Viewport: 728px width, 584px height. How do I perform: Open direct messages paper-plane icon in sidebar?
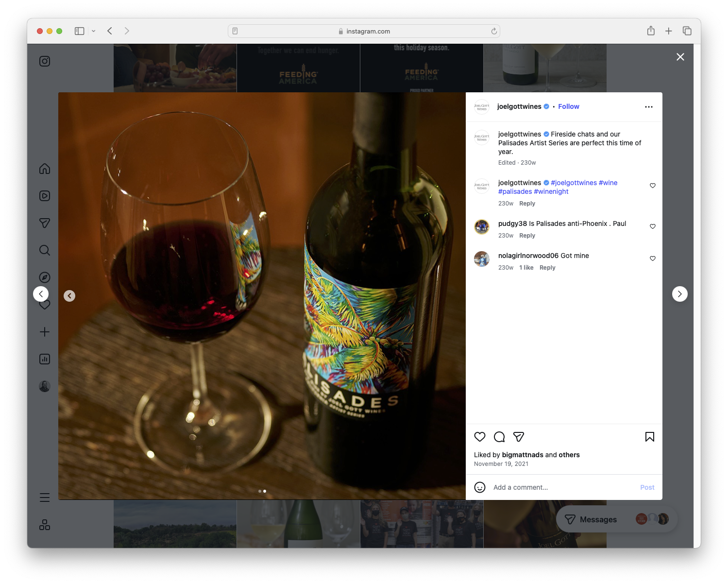click(x=45, y=223)
